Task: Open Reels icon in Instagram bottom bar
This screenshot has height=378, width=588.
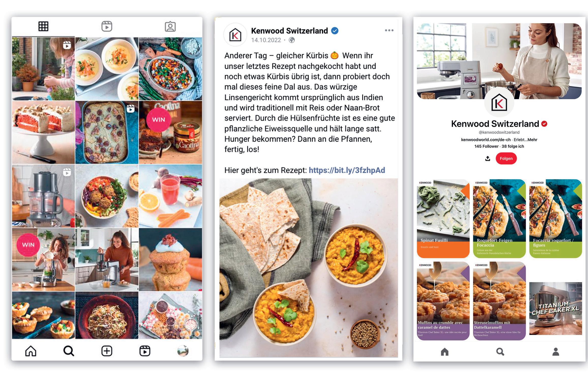Action: coord(145,351)
